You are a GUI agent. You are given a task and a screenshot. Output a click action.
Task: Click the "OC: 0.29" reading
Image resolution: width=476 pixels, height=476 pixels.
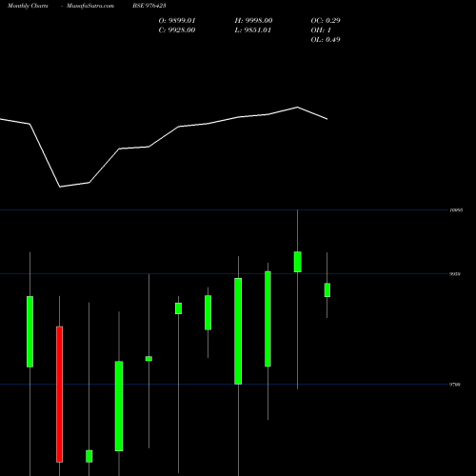coord(326,21)
